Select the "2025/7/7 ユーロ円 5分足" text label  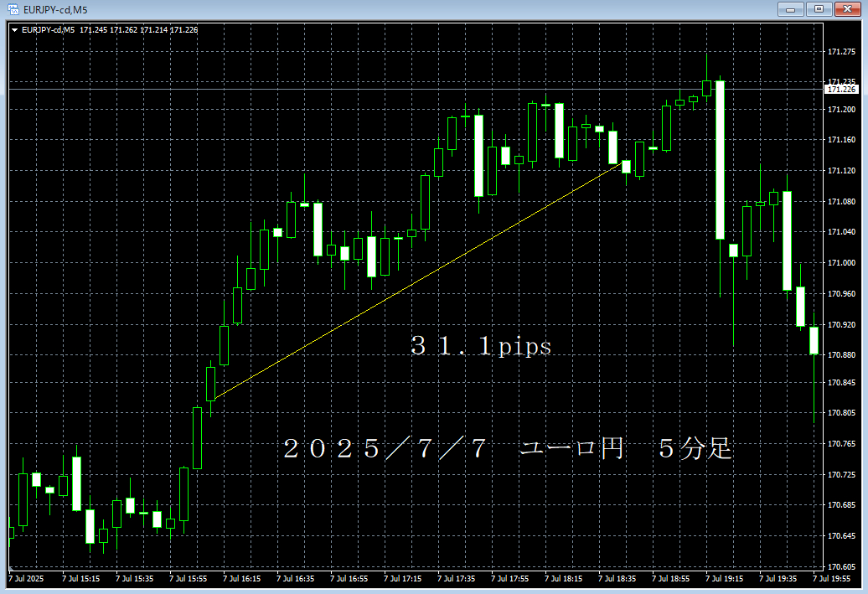(x=508, y=449)
